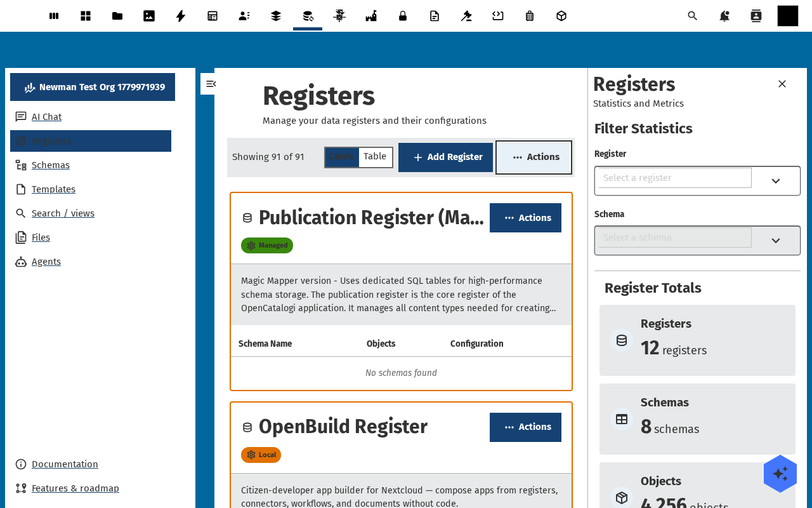Click the Select a schema input field
The height and width of the screenshot is (508, 812).
tap(675, 237)
